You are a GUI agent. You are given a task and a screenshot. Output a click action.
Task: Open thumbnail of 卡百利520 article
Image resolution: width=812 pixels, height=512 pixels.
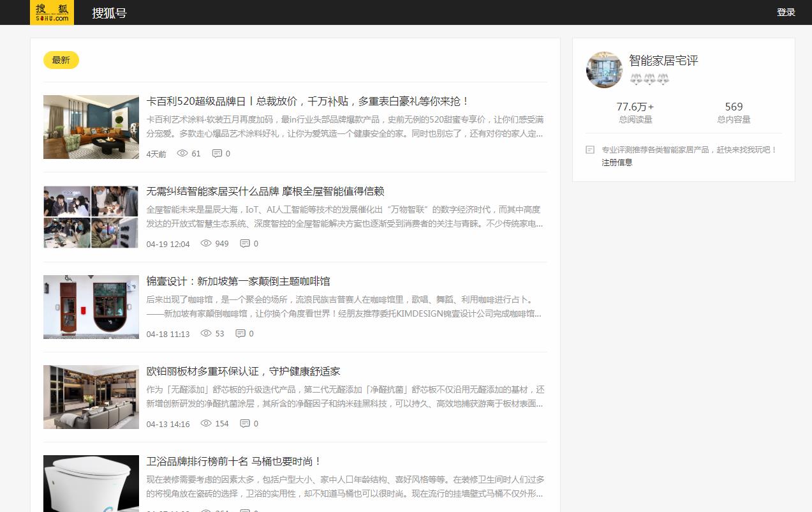point(91,127)
